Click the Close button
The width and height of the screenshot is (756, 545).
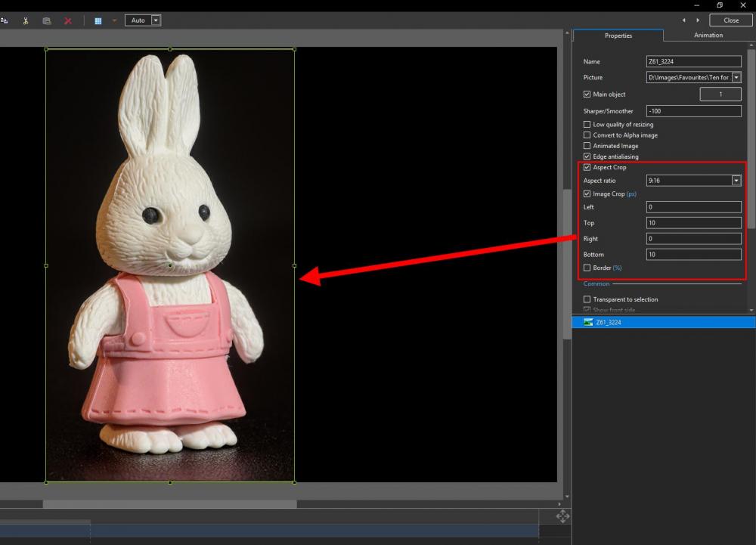click(731, 20)
